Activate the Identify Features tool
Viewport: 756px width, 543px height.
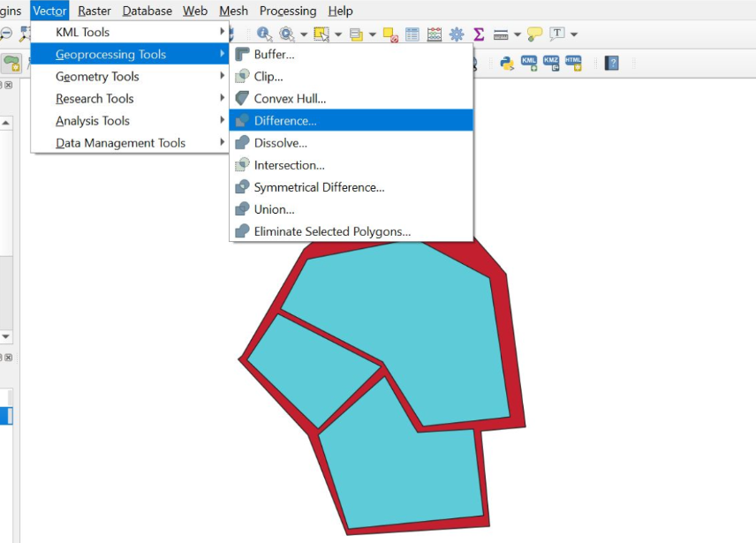coord(264,34)
